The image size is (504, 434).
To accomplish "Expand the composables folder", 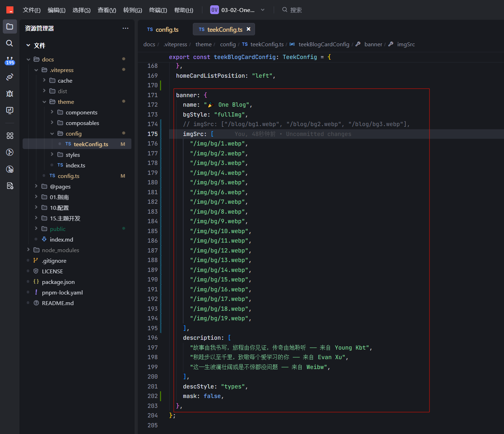I will tap(52, 123).
